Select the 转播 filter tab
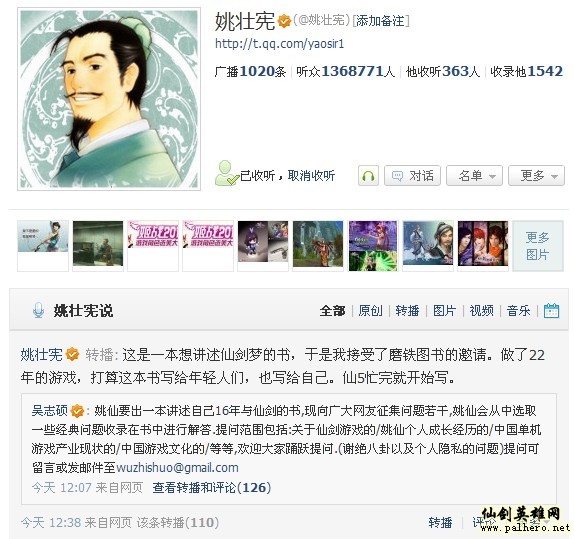Viewport: 574px width, 539px height. pyautogui.click(x=407, y=311)
